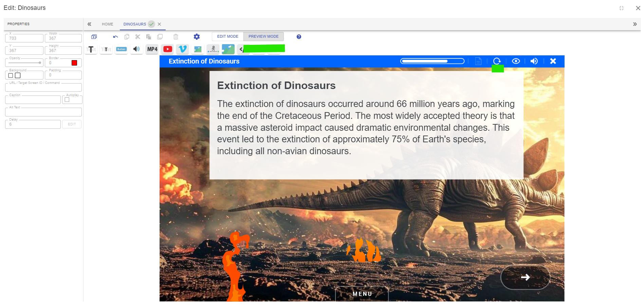
Task: Add a large Text element
Action: click(x=91, y=49)
